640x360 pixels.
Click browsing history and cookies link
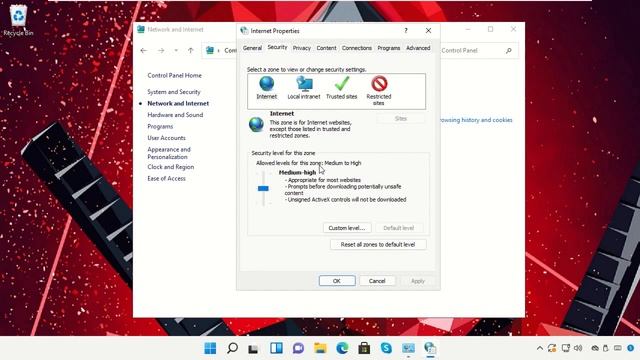tap(476, 120)
